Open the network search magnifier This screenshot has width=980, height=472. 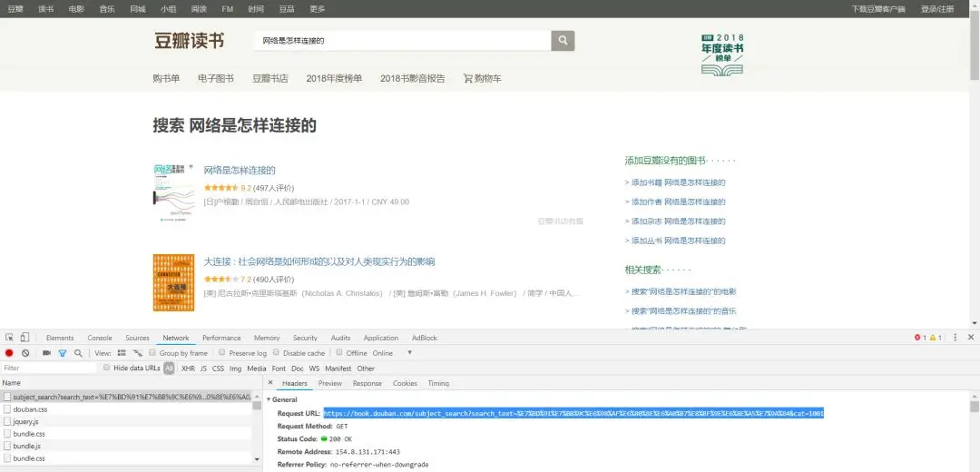tap(78, 353)
